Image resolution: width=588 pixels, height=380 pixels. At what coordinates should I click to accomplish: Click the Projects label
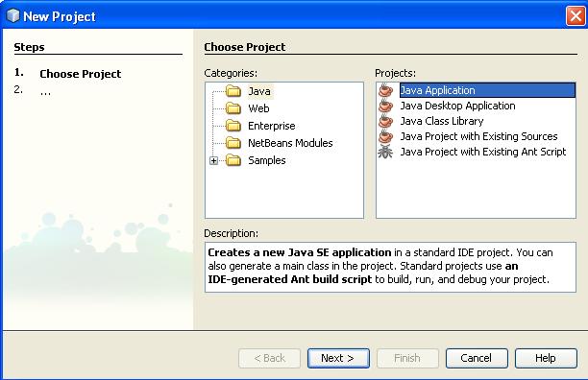[x=395, y=73]
